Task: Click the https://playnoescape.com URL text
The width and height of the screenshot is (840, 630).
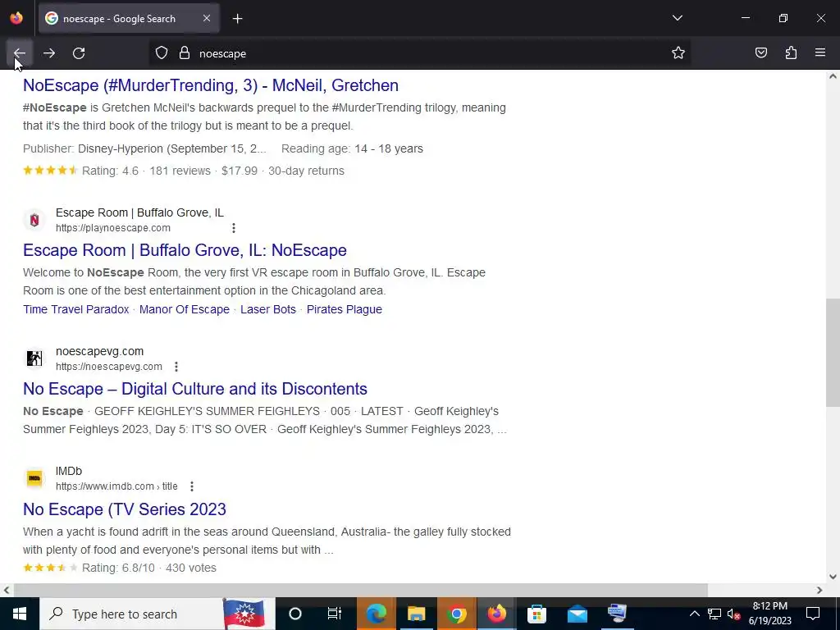Action: (x=113, y=228)
